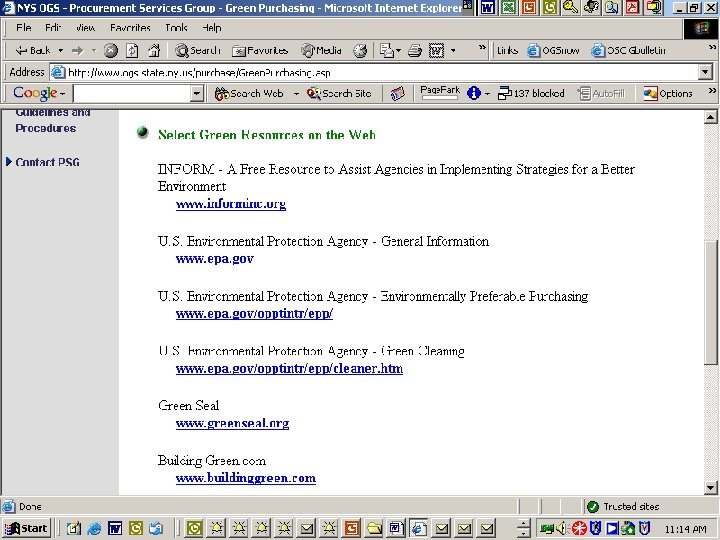Open the www.informinc.org link

[x=231, y=204]
